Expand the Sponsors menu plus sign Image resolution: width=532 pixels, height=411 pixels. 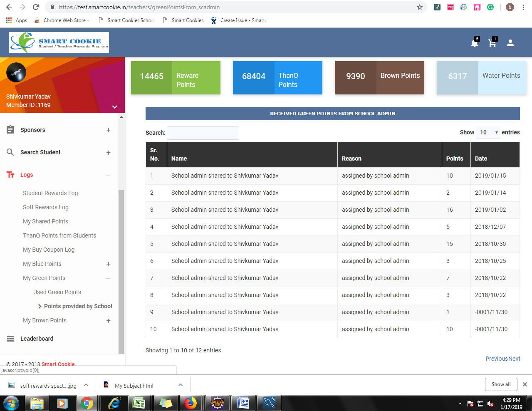click(x=108, y=130)
